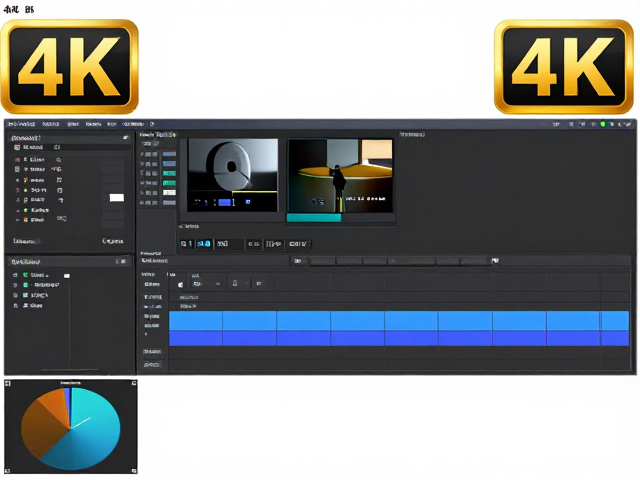Click the red icon in the upper-left panel list
Viewport: 640px width, 480px height.
click(17, 160)
